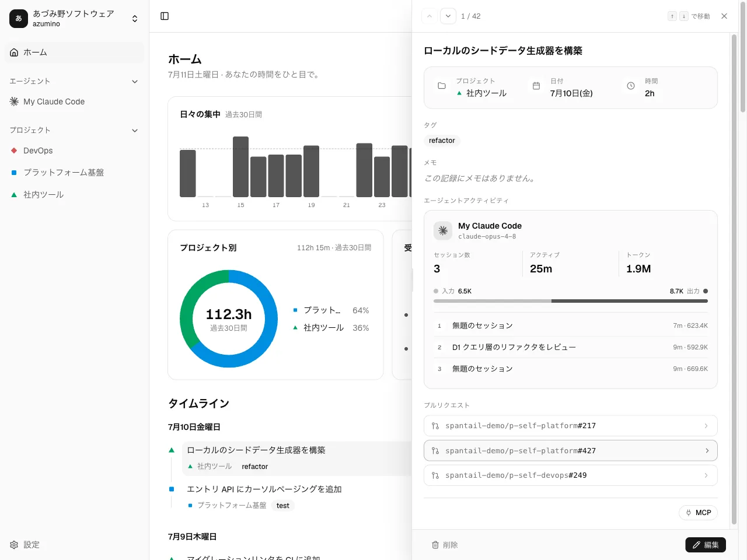Click the project folder icon in details

click(442, 86)
